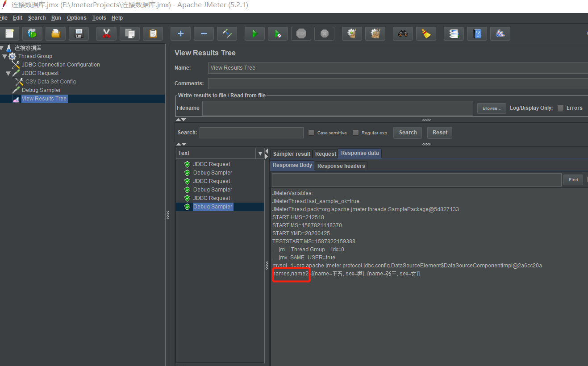Toggle the Regular exp. checkbox
The height and width of the screenshot is (366, 588).
tap(355, 133)
